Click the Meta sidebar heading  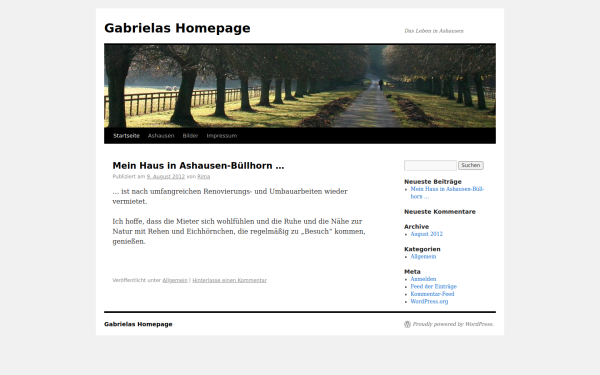point(412,272)
